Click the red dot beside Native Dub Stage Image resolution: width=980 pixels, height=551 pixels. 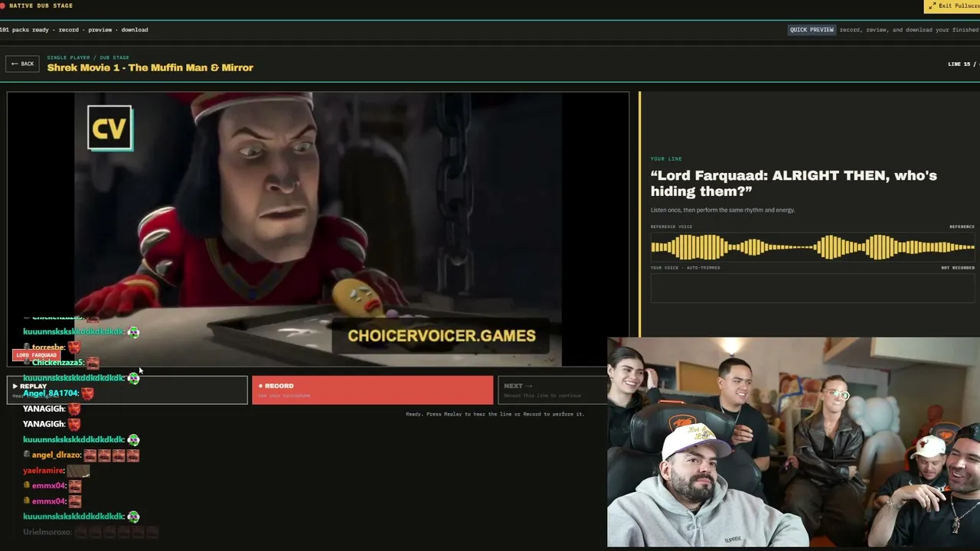coord(3,6)
